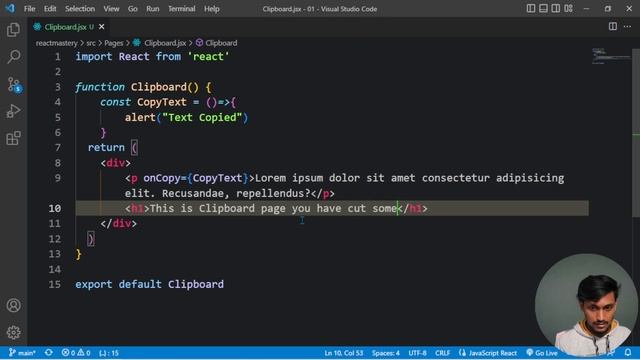640x360 pixels.
Task: Open the Go menu
Action: coord(133,9)
